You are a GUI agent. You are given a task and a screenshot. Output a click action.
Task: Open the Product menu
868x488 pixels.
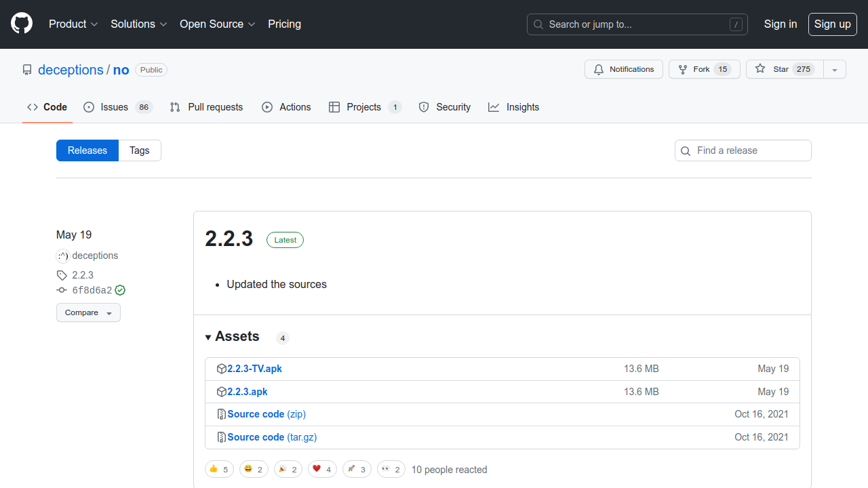coord(73,24)
